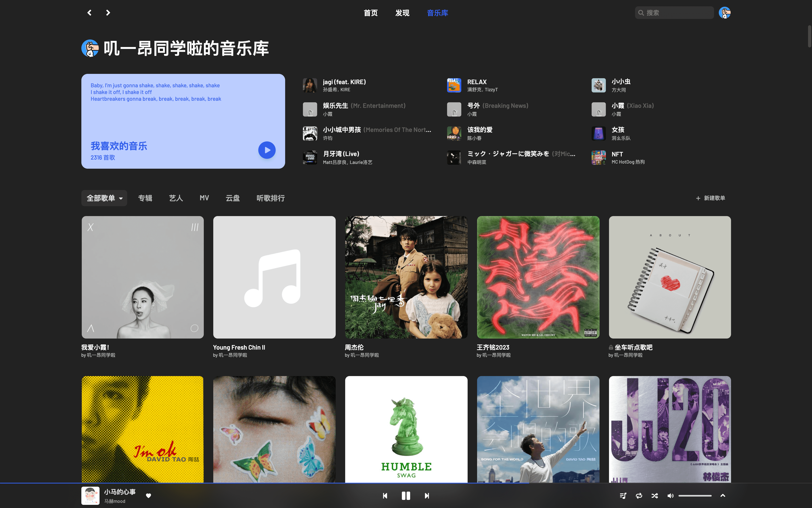The height and width of the screenshot is (508, 812).
Task: Toggle repeat mode
Action: pyautogui.click(x=639, y=496)
